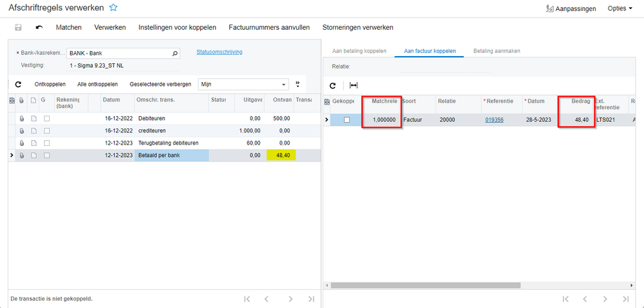Tick the Gekoppeld checkbox for invoice 019356
Viewport: 644px width, 308px height.
coord(347,120)
